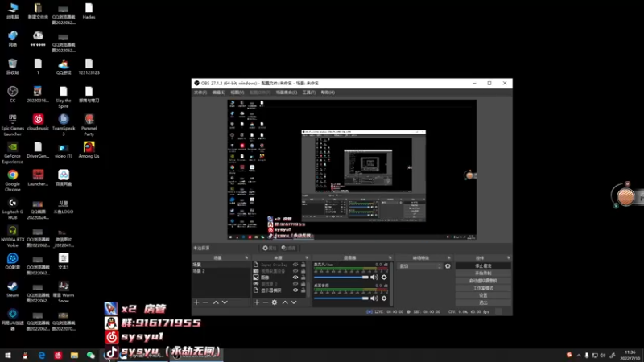
Task: Move scene up in Scenes list
Action: coord(216,302)
